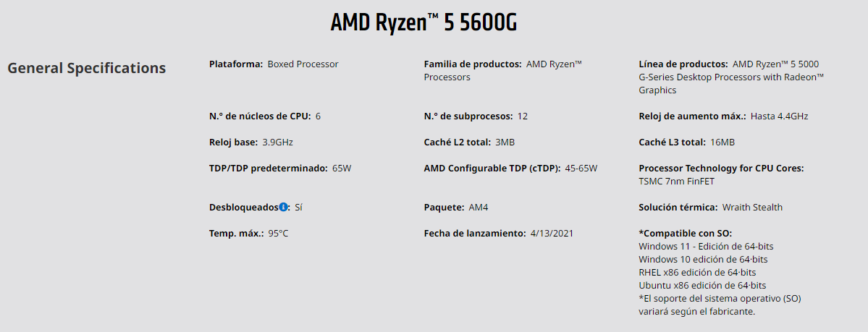Click the Temp. máx. 95°C entry
This screenshot has height=332, width=868.
coord(248,234)
